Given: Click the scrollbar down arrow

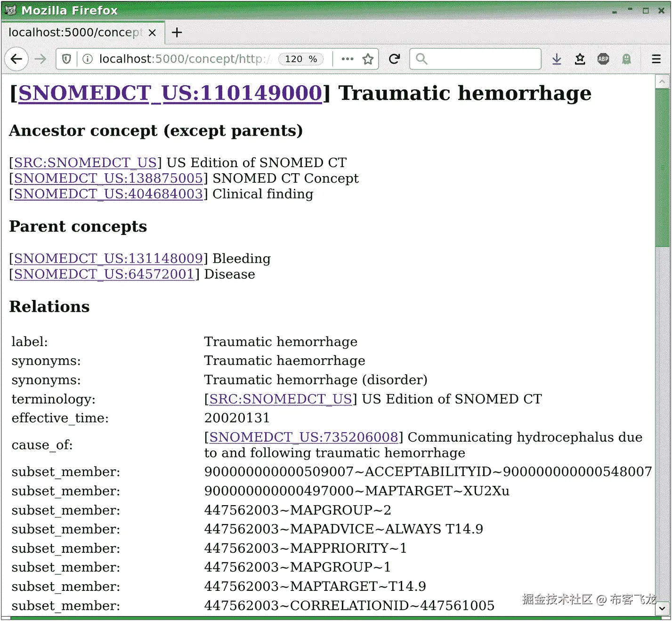Looking at the screenshot, I should tap(662, 608).
